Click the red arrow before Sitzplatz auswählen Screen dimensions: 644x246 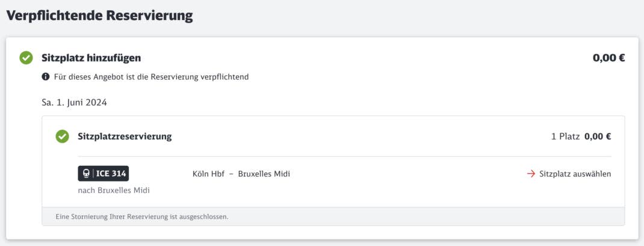click(x=531, y=174)
